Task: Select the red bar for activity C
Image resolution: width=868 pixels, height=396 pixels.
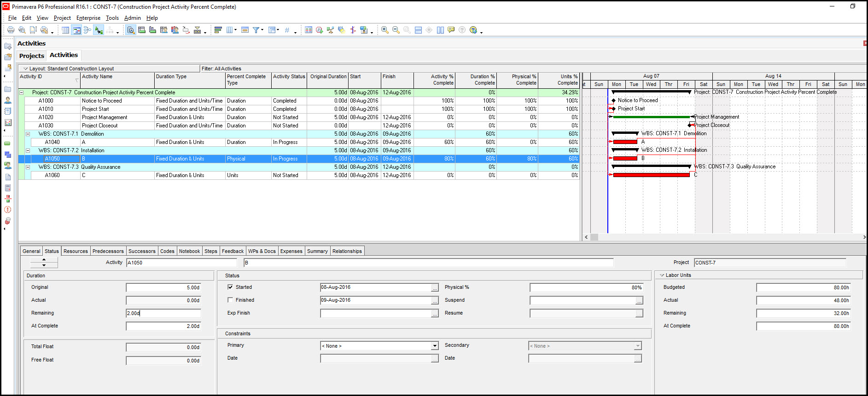Action: click(x=651, y=175)
